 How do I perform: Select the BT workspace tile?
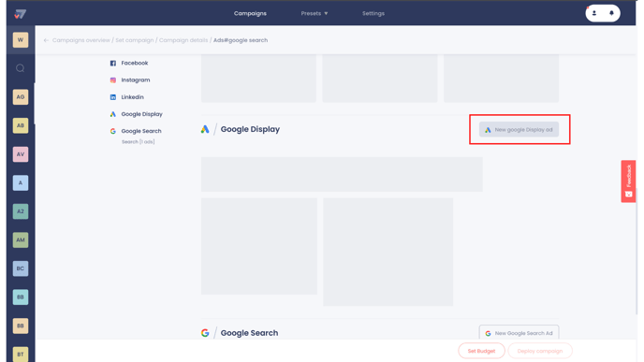click(x=21, y=354)
